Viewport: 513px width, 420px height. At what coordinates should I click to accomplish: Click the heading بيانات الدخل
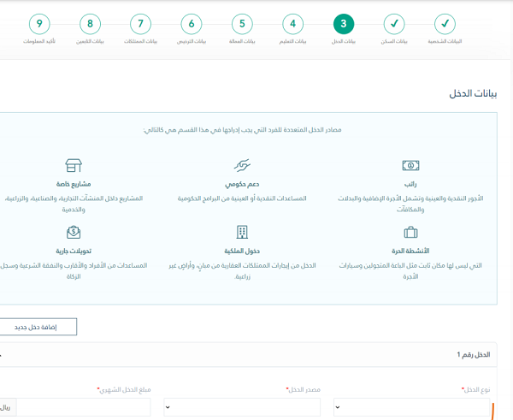pos(473,93)
